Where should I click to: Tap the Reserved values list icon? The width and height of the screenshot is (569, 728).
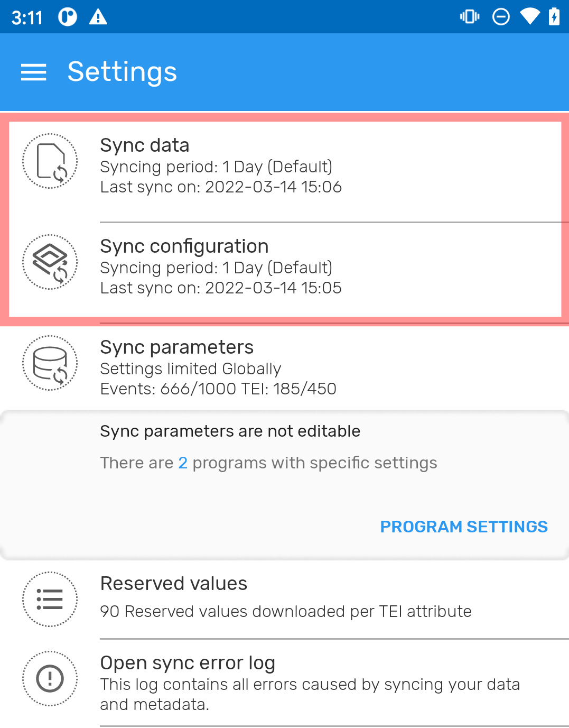click(50, 600)
